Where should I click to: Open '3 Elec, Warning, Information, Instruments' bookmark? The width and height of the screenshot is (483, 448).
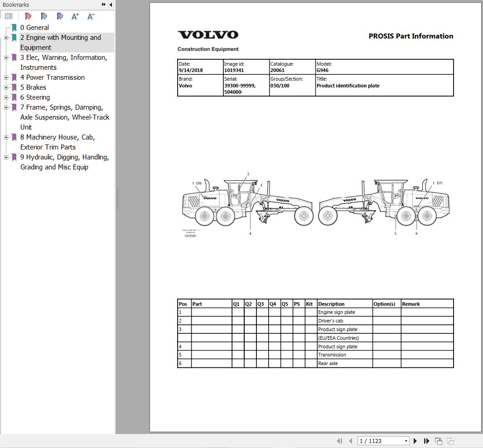[x=64, y=63]
